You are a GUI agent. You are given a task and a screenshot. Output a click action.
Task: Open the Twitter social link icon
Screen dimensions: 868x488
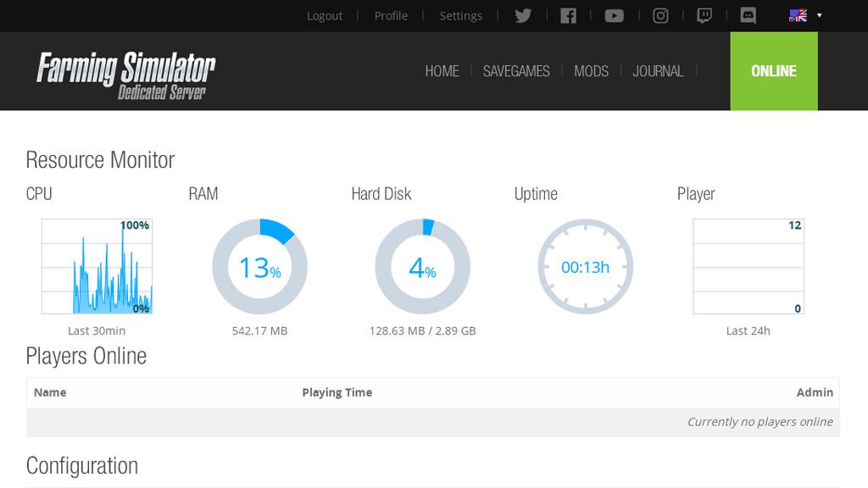click(x=523, y=15)
